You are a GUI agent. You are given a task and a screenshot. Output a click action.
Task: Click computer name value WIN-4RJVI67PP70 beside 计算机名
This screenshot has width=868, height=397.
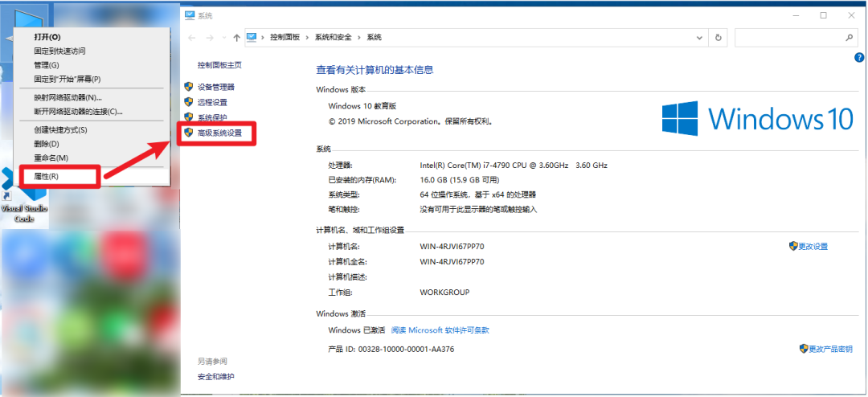coord(452,247)
